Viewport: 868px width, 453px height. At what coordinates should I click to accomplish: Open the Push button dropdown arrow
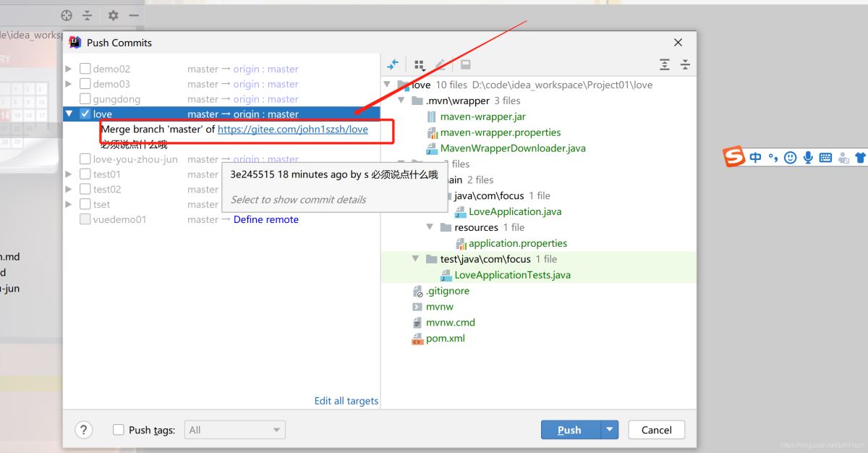click(x=610, y=430)
